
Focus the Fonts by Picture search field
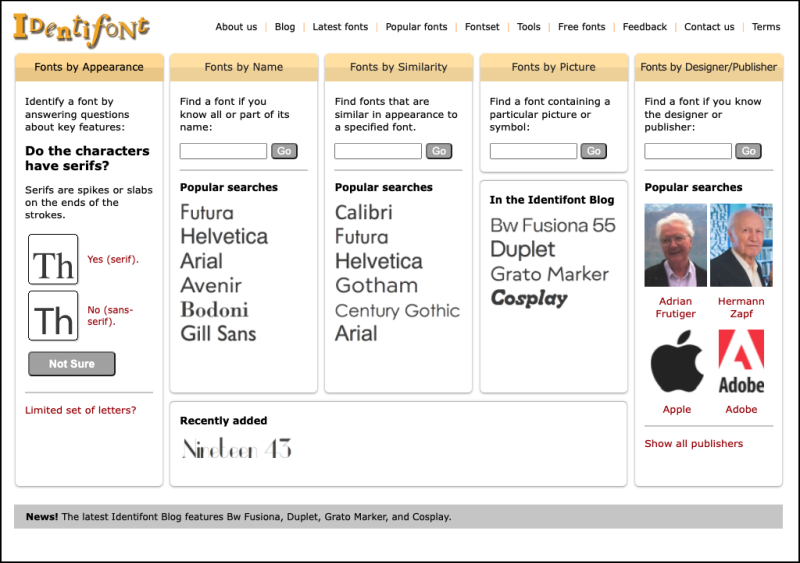533,151
